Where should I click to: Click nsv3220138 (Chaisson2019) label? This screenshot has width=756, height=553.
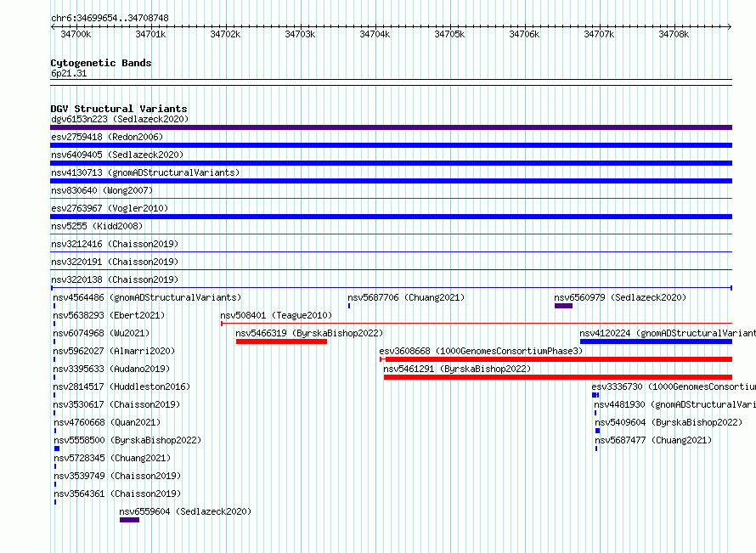(x=115, y=279)
